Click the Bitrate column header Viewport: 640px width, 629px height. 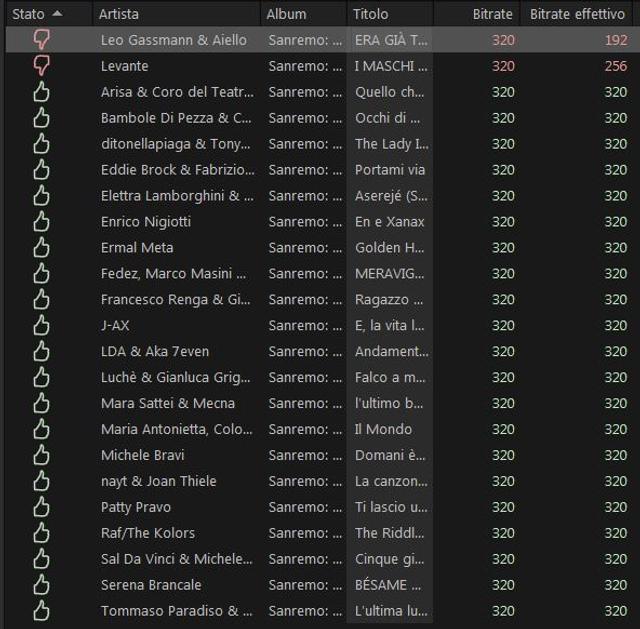[x=477, y=14]
